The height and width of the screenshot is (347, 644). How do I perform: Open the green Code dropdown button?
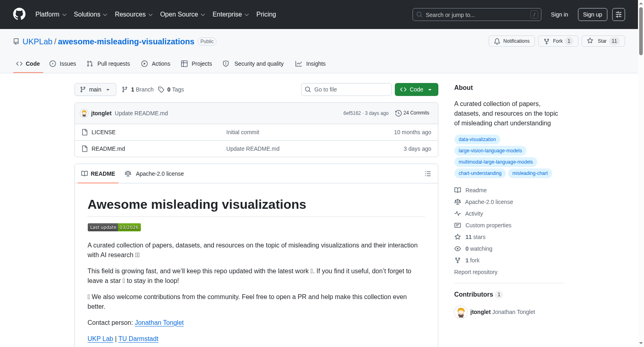(416, 89)
